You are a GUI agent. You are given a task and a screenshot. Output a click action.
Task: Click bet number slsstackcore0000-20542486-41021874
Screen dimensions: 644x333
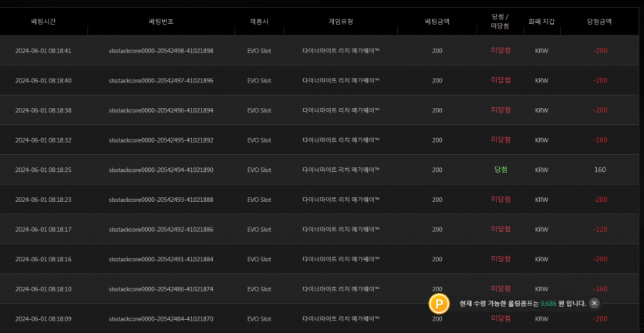[x=161, y=289]
